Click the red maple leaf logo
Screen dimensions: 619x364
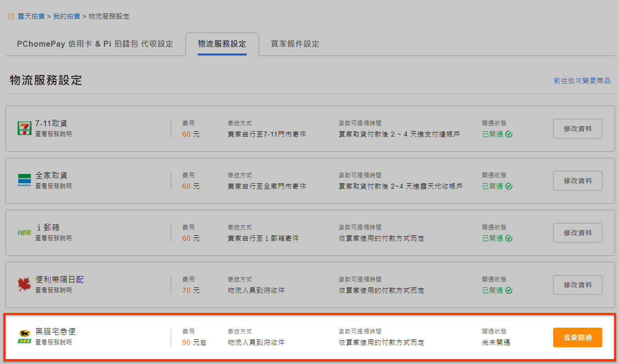coord(24,284)
